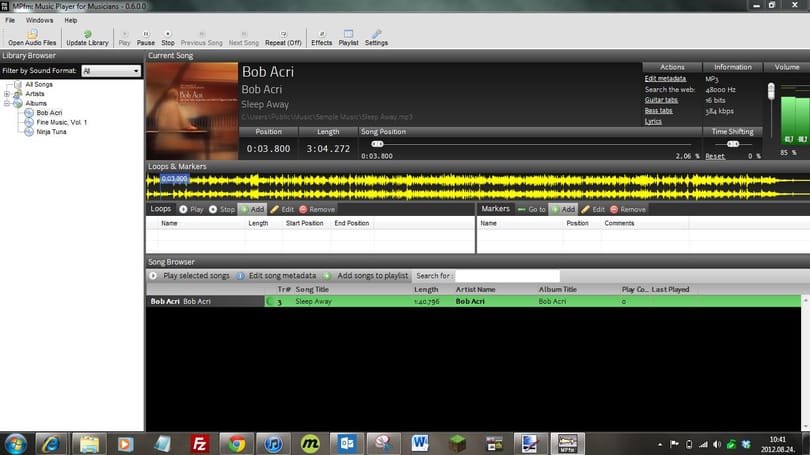The height and width of the screenshot is (455, 810).
Task: Skip to Next Song
Action: [x=244, y=38]
